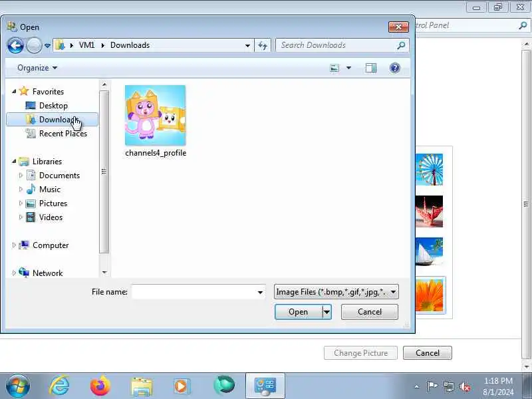Click navigation pane scrollbar up arrow
Screen dimensions: 532x399
click(x=104, y=84)
